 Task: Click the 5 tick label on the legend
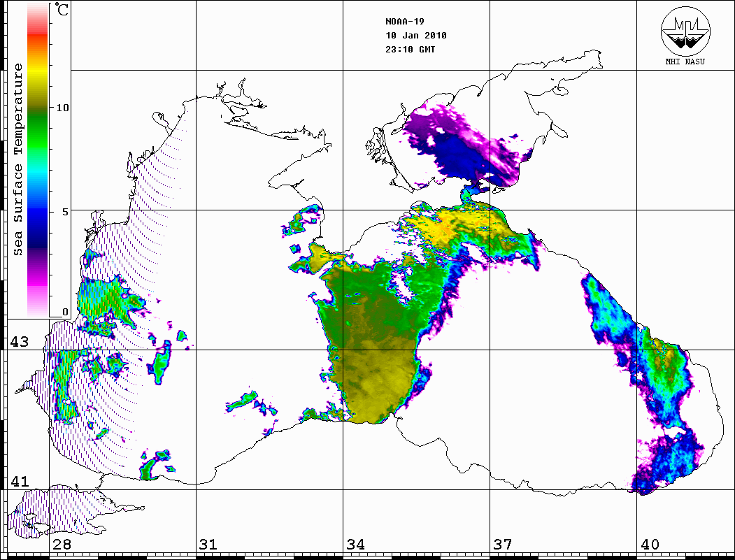tap(65, 212)
